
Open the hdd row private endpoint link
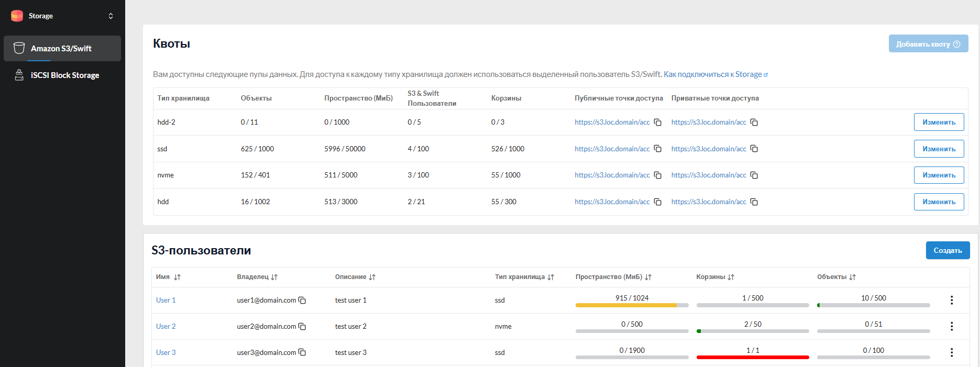point(709,202)
